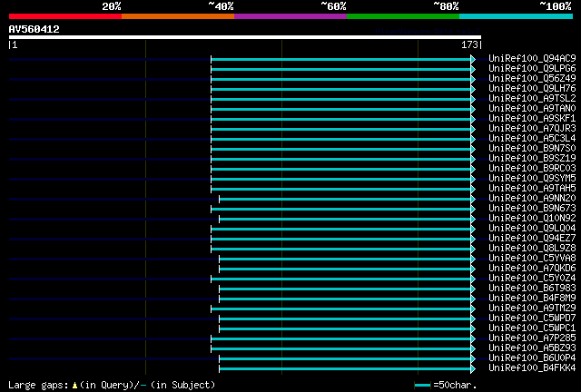Click the cyan alignment bar for B4FKK4
The height and width of the screenshot is (392, 581).
pos(345,368)
